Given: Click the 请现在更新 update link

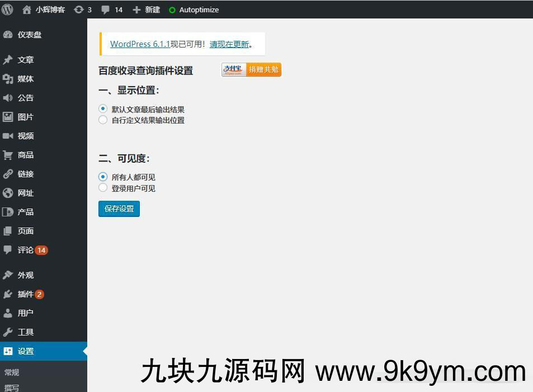Looking at the screenshot, I should coord(229,44).
